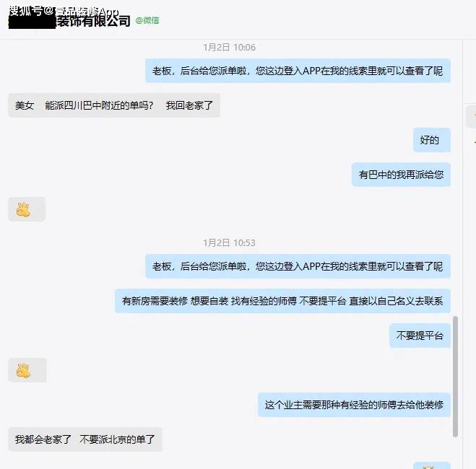Click the partially visible emoji at bottom right
The image size is (476, 469).
431,465
